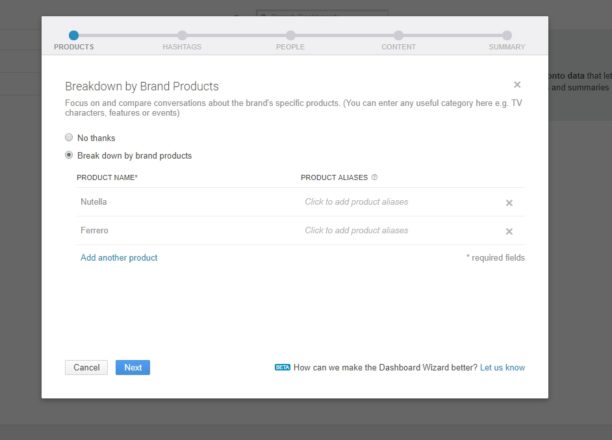This screenshot has width=612, height=440.
Task: Click the People step circle
Action: point(290,35)
